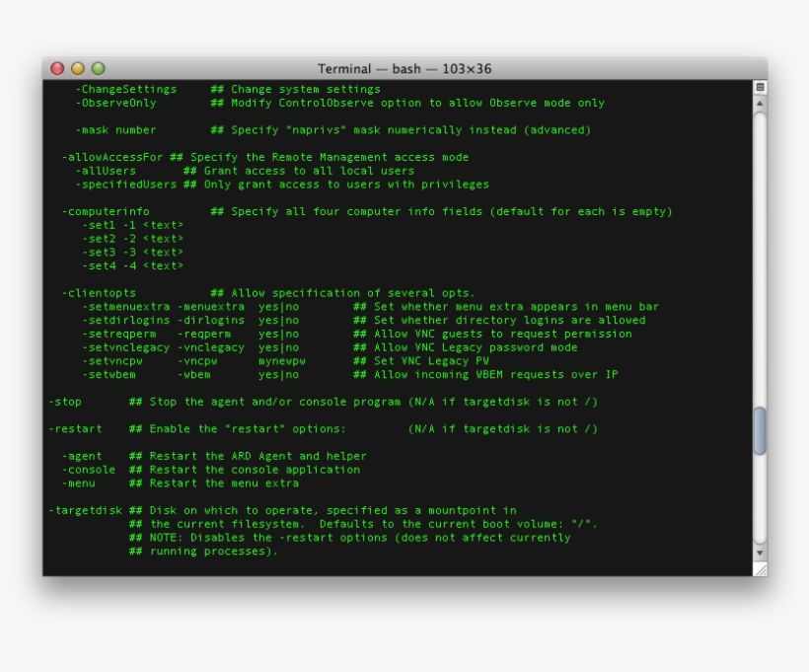Click '-dirlogins' short option text

pos(210,320)
